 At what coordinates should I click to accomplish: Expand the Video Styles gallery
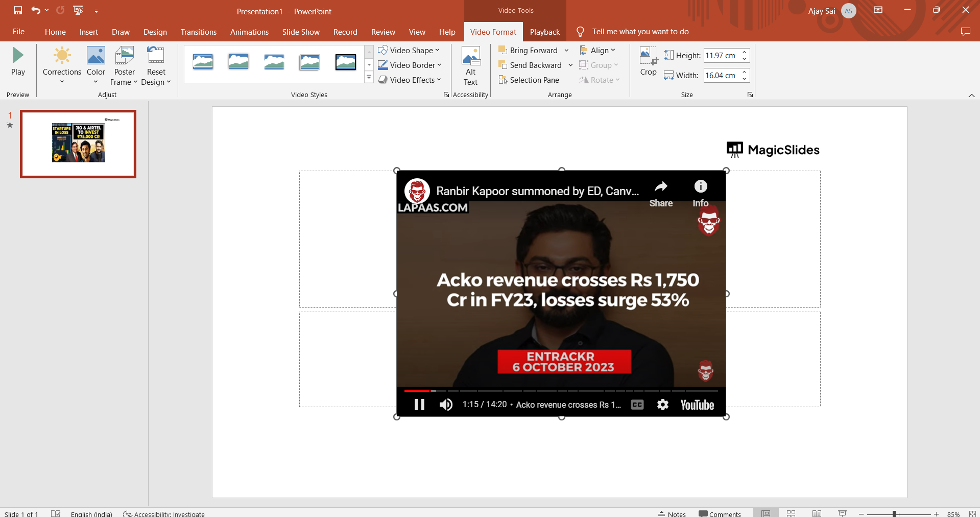[x=369, y=78]
